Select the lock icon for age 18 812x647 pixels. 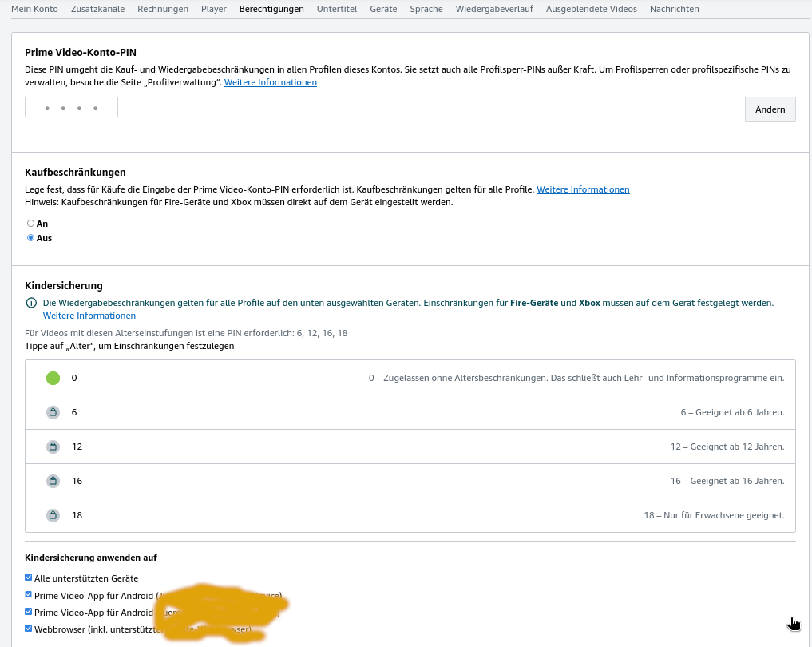pyautogui.click(x=53, y=515)
